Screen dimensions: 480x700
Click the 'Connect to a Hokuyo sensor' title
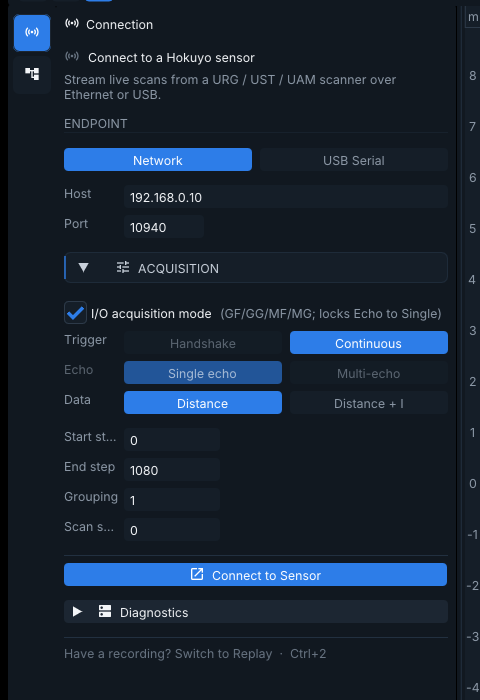point(171,58)
